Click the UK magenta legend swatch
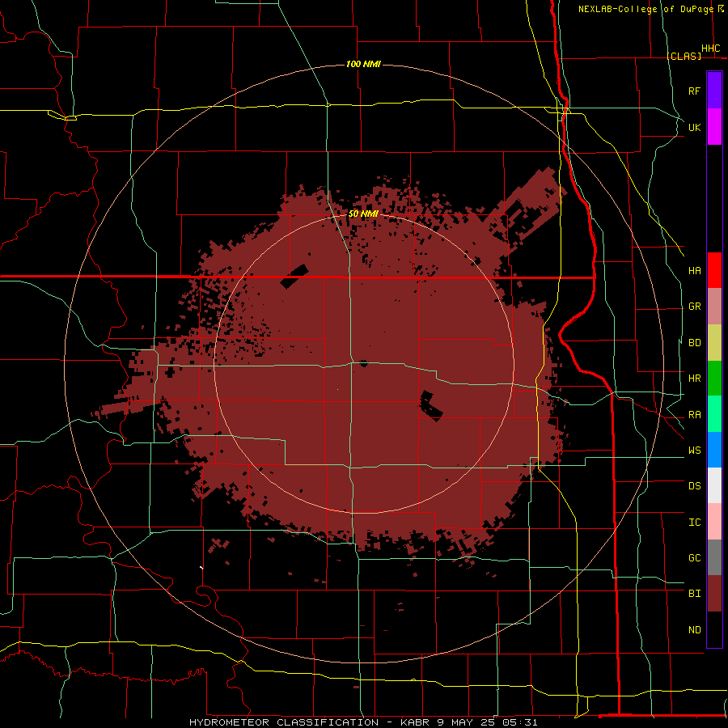Screen dimensions: 728x728 coord(714,127)
